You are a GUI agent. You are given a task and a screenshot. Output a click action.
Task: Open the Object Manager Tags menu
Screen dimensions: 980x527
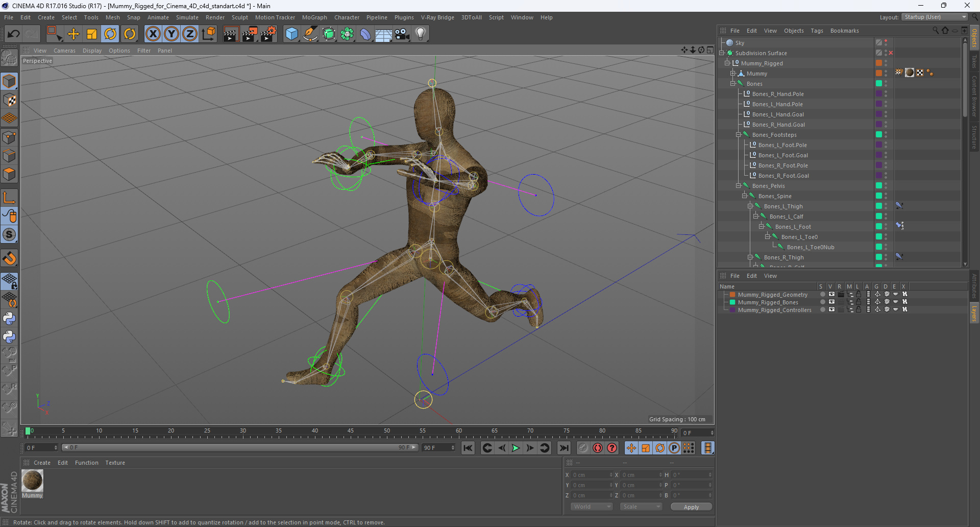[x=817, y=31]
